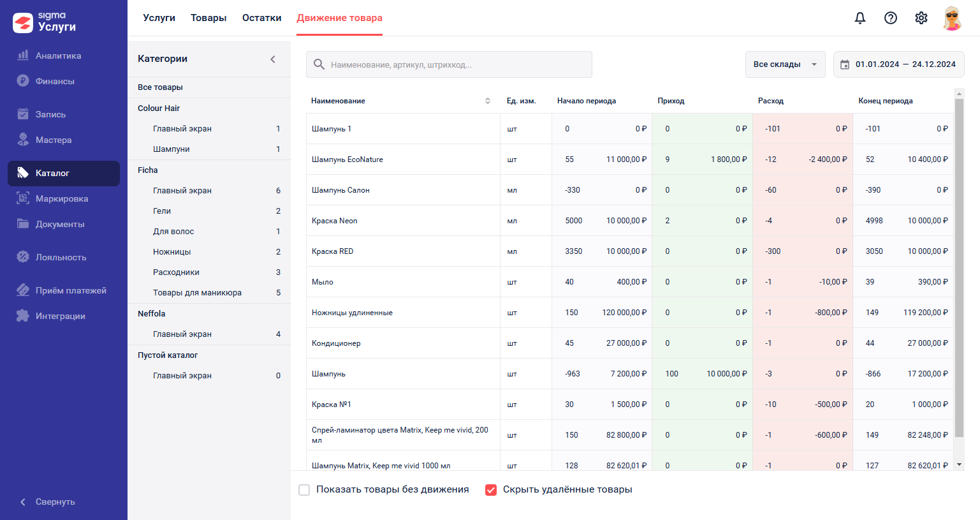Open the help question mark icon

point(891,18)
